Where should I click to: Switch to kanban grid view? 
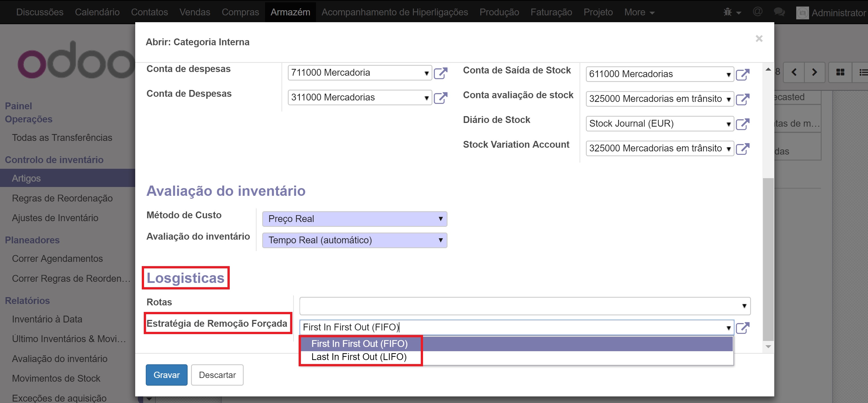click(x=840, y=72)
